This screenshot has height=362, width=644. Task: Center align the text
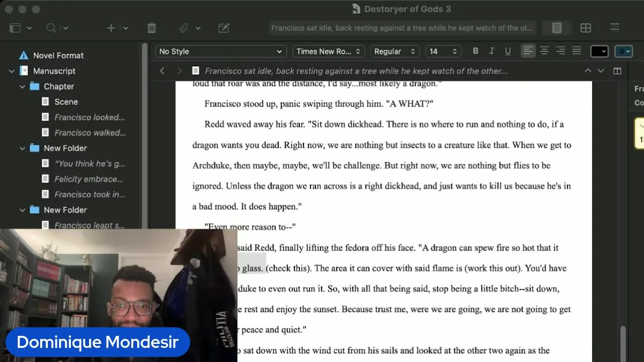point(544,51)
